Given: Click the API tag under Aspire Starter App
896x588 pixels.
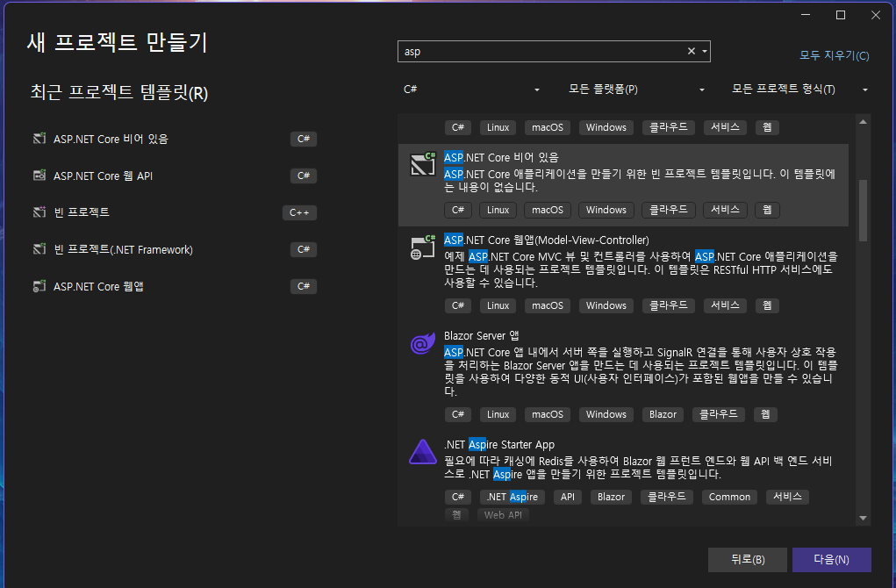Looking at the screenshot, I should (x=568, y=497).
